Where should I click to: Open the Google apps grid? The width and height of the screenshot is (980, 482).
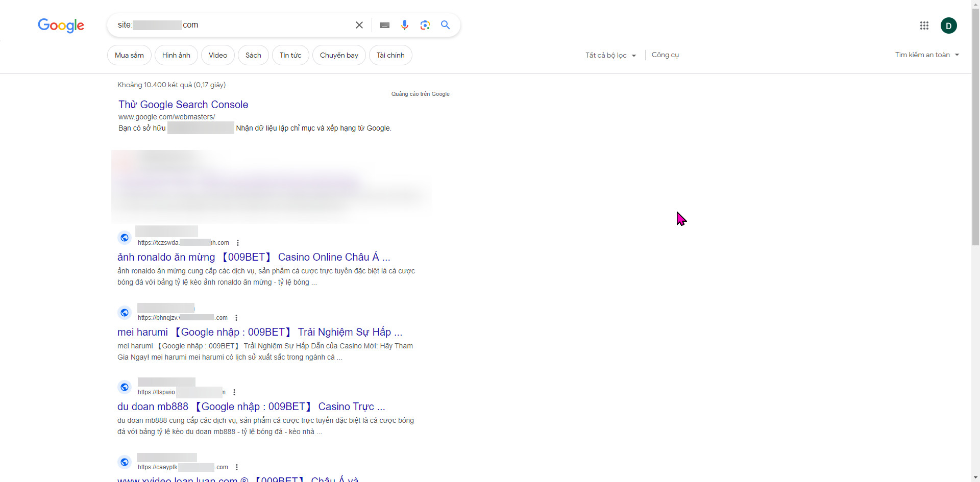pyautogui.click(x=924, y=26)
